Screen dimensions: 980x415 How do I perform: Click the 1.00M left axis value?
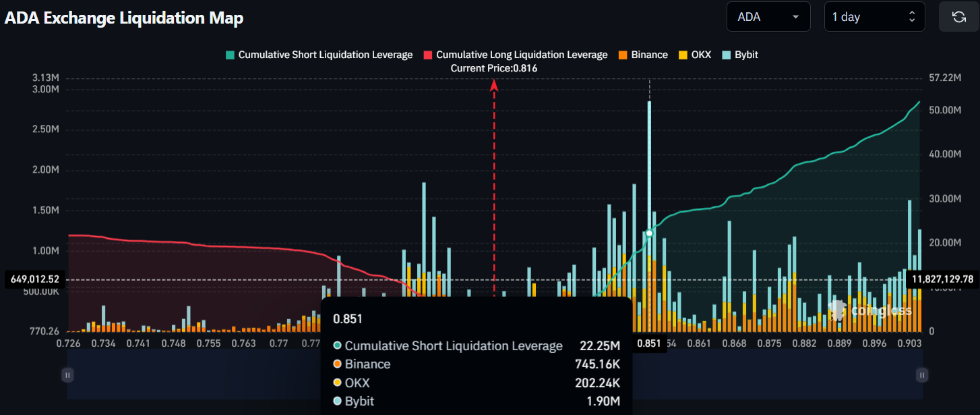tap(45, 250)
